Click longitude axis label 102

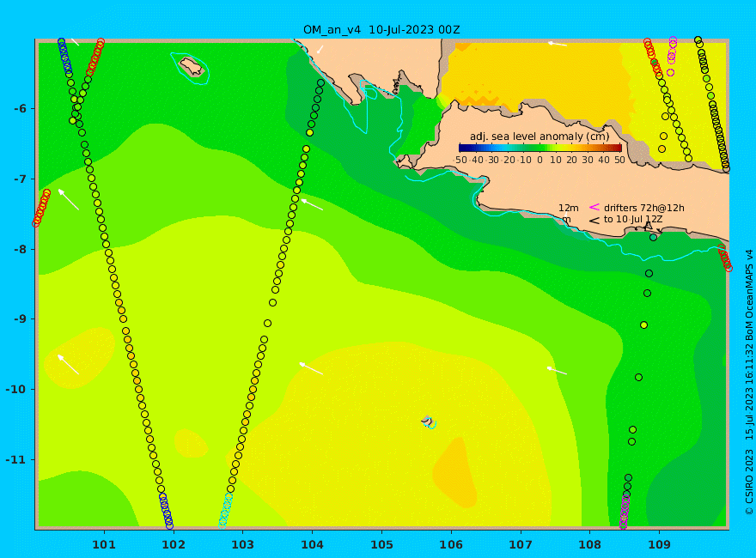(x=173, y=544)
